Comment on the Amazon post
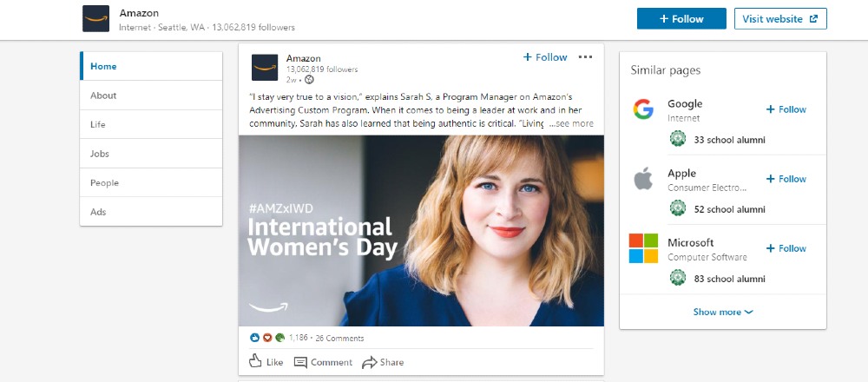Image resolution: width=868 pixels, height=382 pixels. [x=323, y=362]
